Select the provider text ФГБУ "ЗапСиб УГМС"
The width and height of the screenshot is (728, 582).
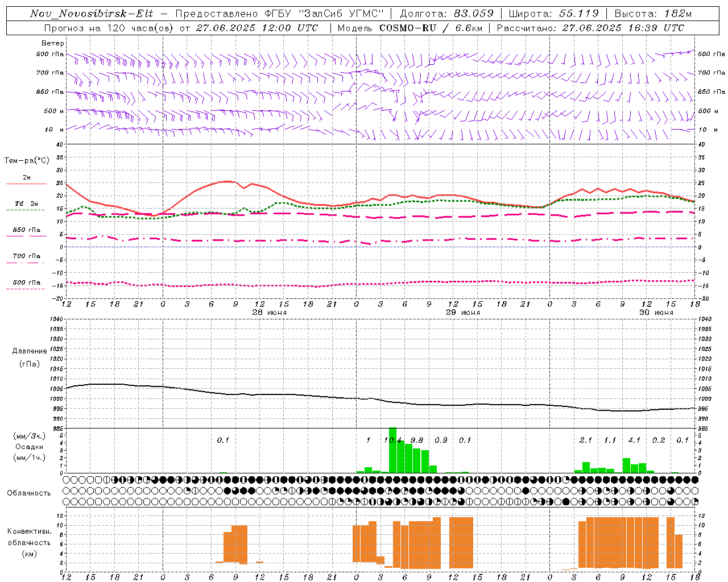325,14
